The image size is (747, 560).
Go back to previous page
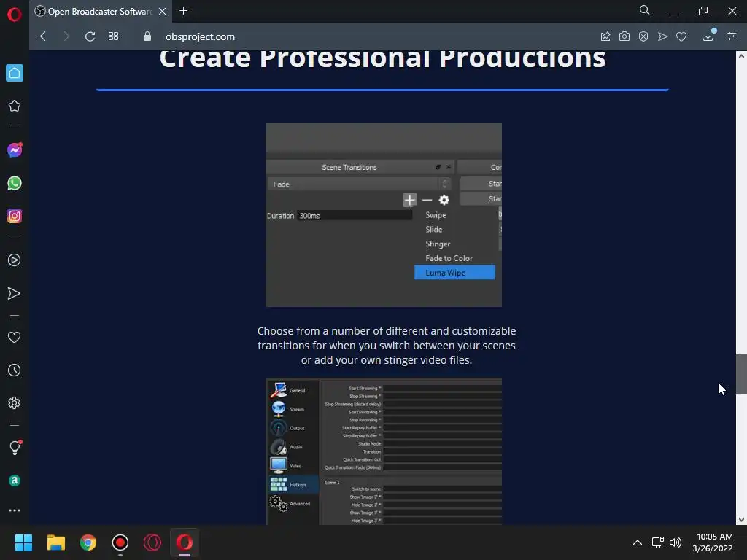[43, 36]
